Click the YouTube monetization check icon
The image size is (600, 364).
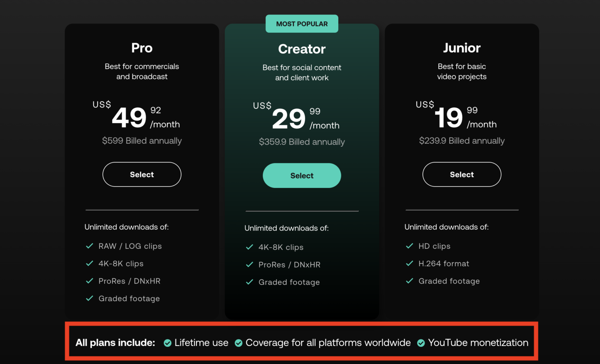(x=421, y=343)
